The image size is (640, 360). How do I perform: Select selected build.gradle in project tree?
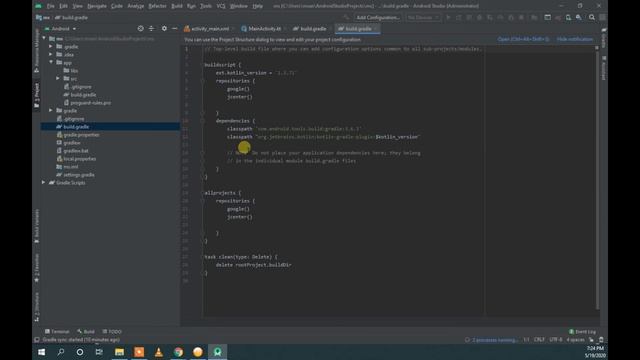pyautogui.click(x=110, y=127)
